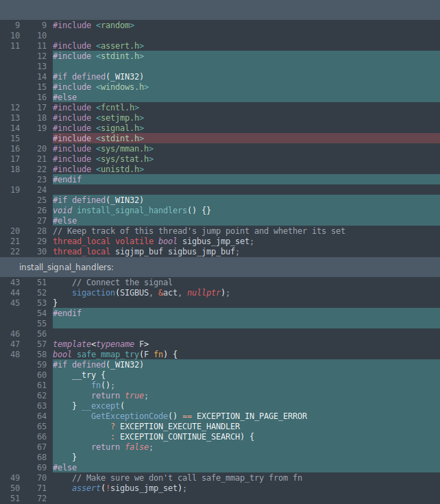Click old line number 15 beside the removed line
The width and height of the screenshot is (440, 504).
(x=16, y=139)
